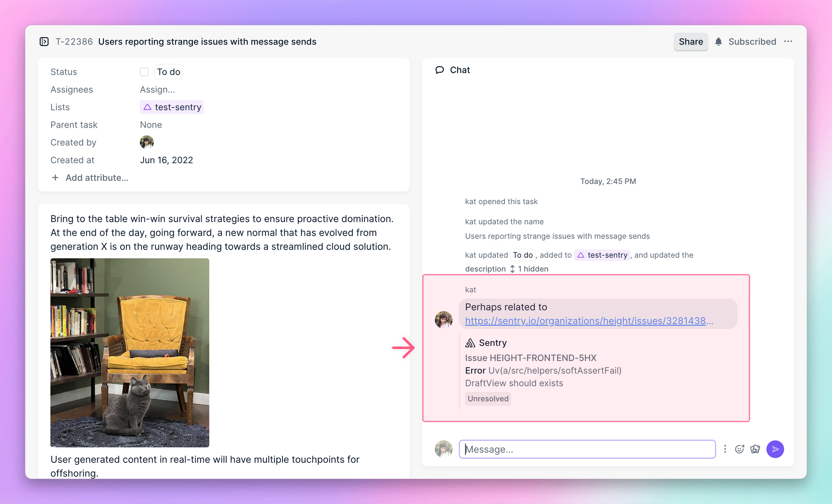The height and width of the screenshot is (504, 832).
Task: Click the 'Today, 2:45 PM' timestamp
Action: point(608,181)
